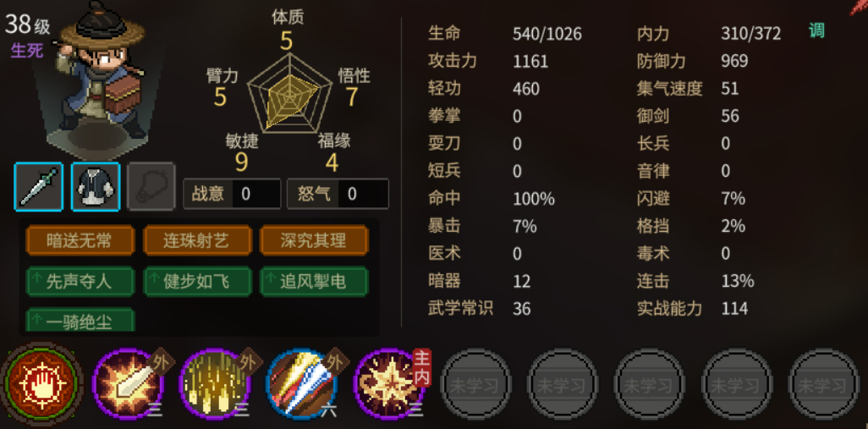Viewport: 868px width, 429px height.
Task: Select the equipped sword weapon slot
Action: coord(39,187)
